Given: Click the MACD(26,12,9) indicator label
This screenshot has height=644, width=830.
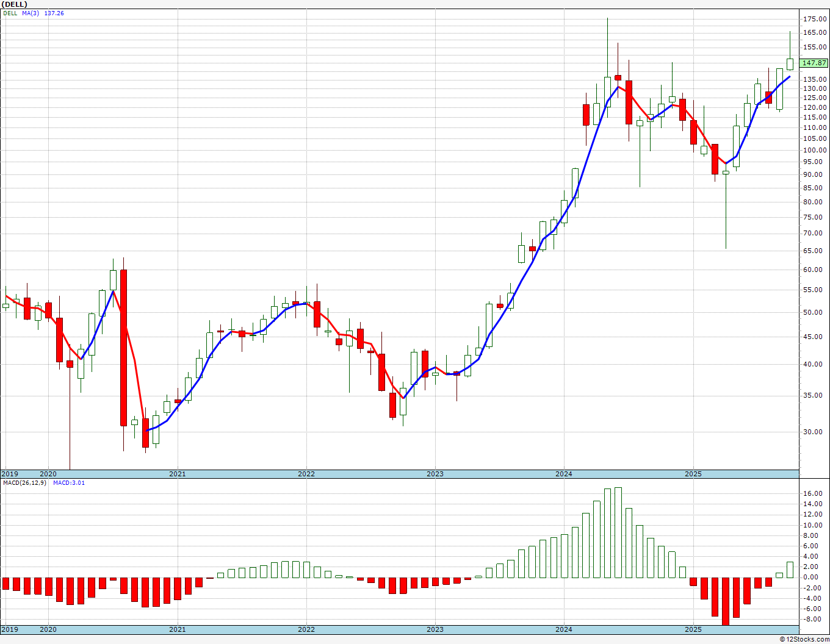Looking at the screenshot, I should tap(24, 483).
